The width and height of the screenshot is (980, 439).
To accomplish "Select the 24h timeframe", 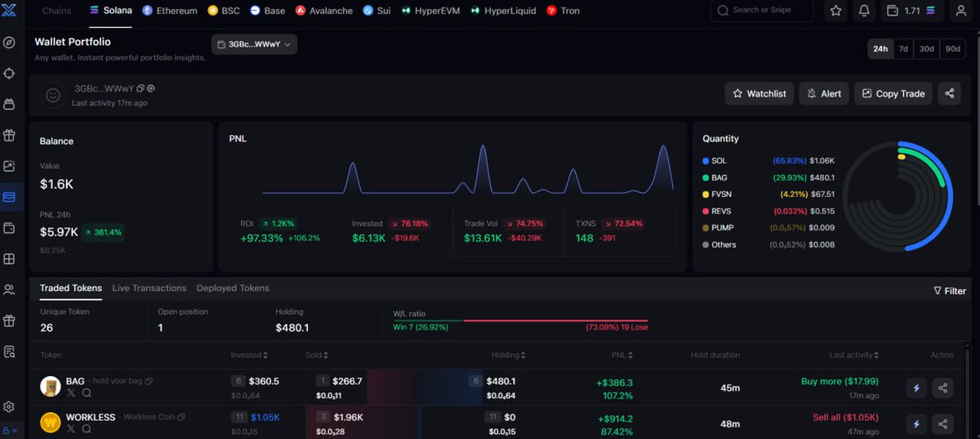I will pyautogui.click(x=880, y=48).
